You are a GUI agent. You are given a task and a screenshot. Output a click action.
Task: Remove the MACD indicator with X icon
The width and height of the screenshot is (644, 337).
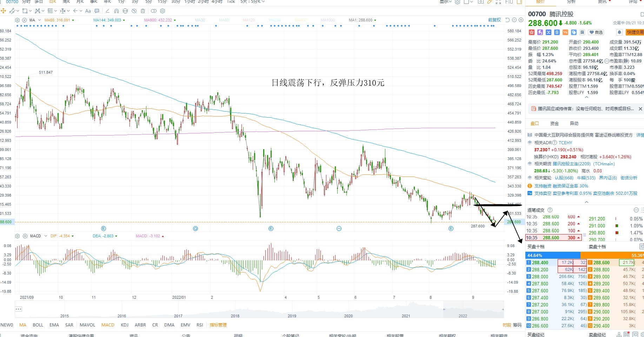pos(25,236)
